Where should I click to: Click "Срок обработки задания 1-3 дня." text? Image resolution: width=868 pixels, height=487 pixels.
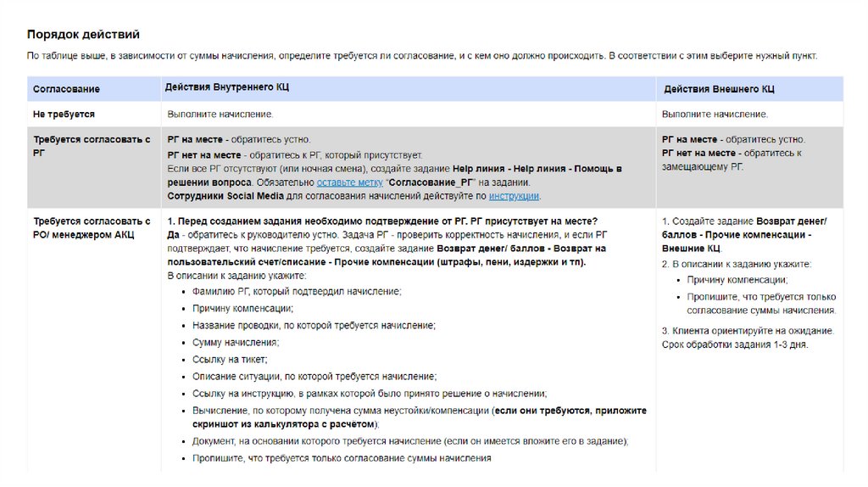(735, 344)
